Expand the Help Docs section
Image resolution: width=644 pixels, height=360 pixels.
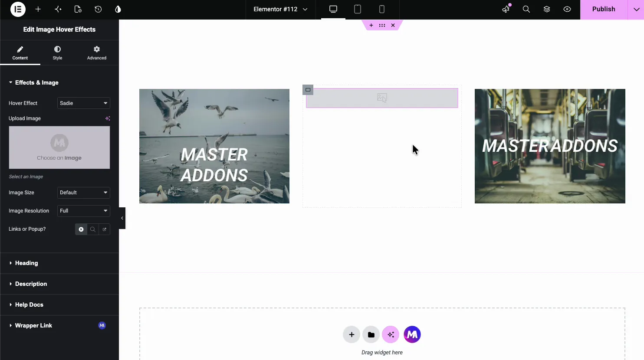tap(59, 305)
